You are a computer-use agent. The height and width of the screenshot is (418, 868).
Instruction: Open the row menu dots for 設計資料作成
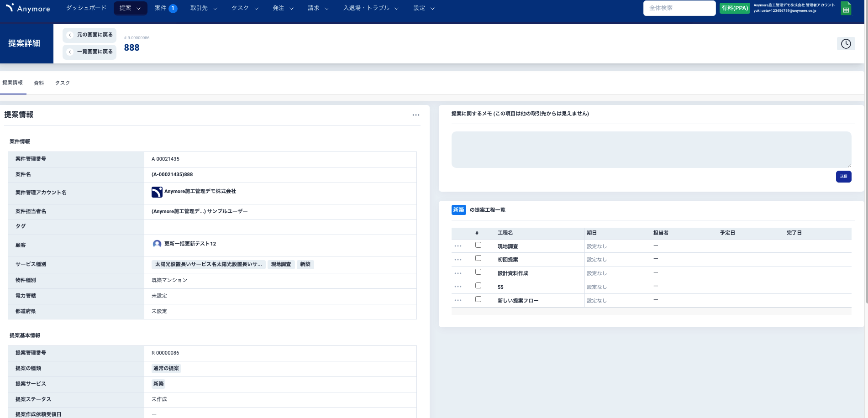pyautogui.click(x=458, y=273)
